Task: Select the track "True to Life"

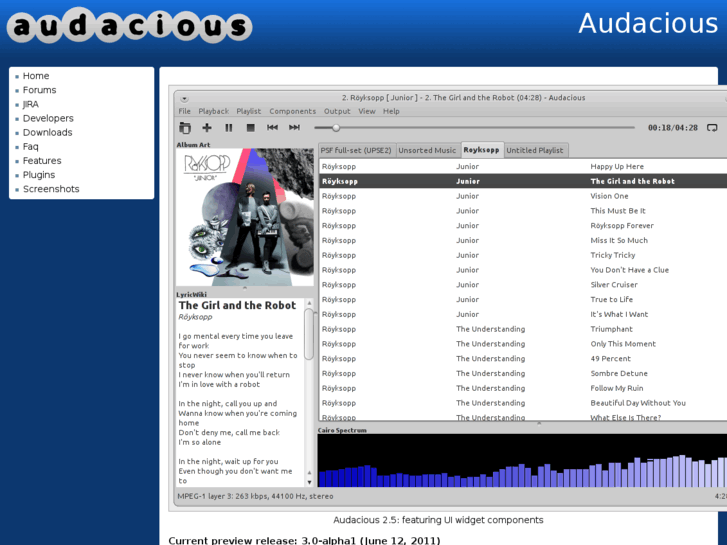Action: 523,300
